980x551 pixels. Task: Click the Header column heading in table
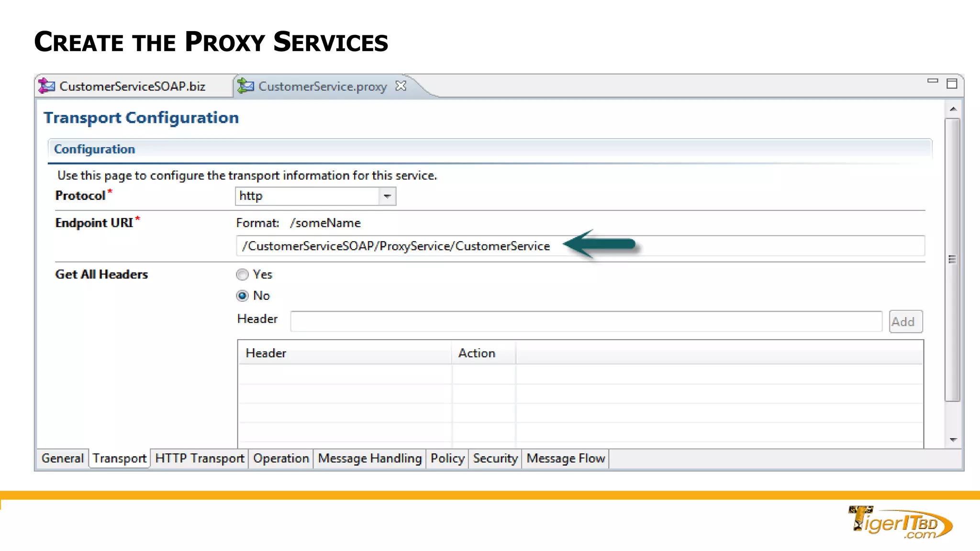click(345, 353)
